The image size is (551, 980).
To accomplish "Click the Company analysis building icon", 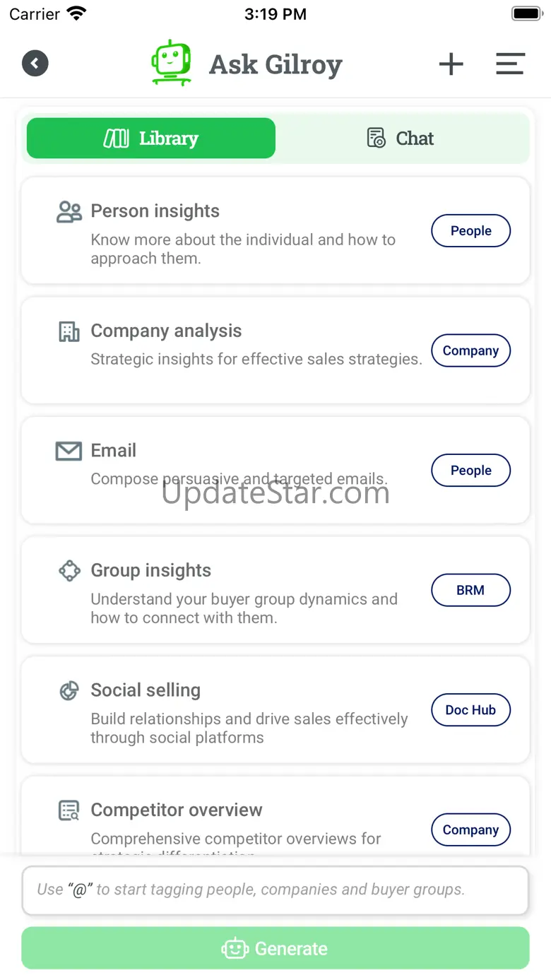I will tap(69, 331).
